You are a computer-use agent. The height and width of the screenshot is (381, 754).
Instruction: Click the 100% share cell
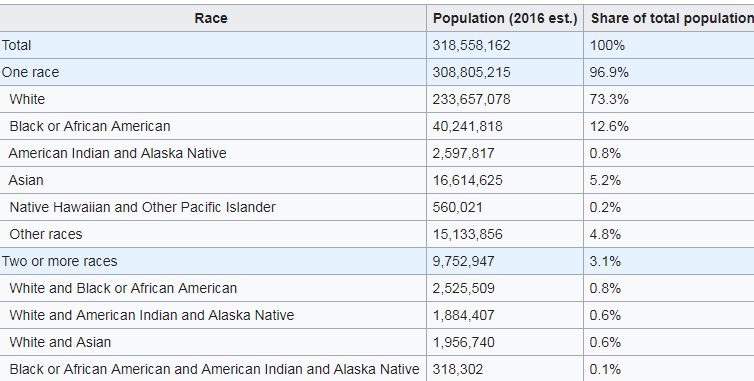click(x=607, y=45)
